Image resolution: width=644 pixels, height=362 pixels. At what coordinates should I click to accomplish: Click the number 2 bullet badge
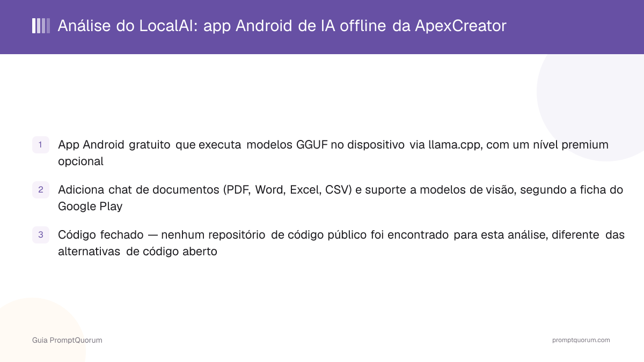tap(41, 190)
